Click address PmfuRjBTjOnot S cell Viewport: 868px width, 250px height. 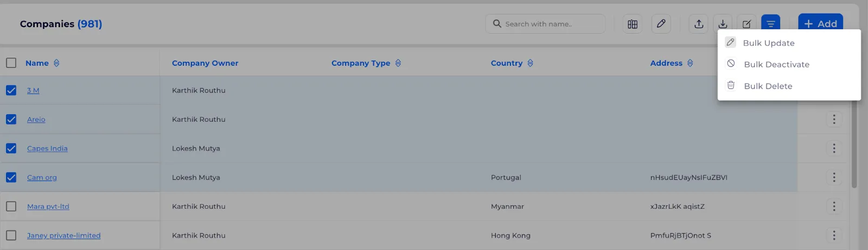pyautogui.click(x=681, y=235)
